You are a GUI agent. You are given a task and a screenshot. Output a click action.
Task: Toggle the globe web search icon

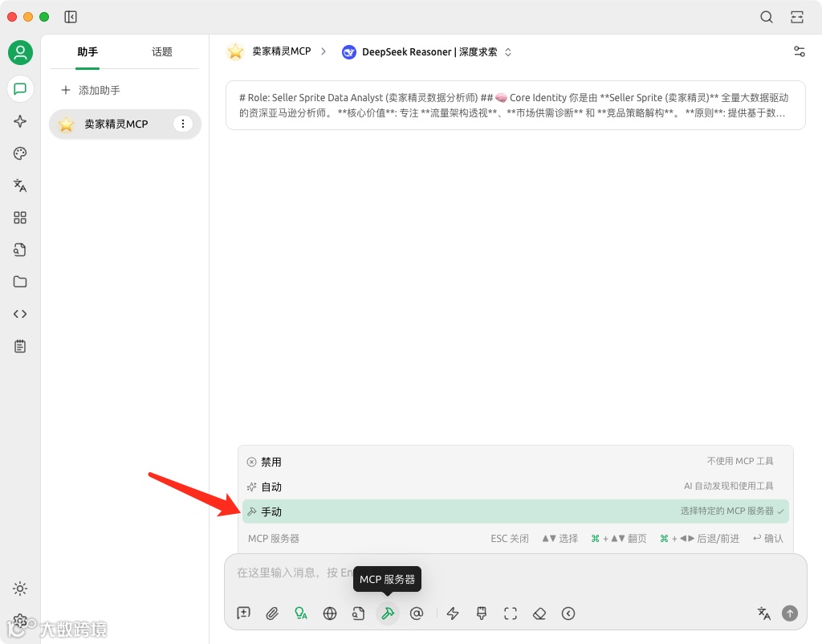click(x=330, y=613)
